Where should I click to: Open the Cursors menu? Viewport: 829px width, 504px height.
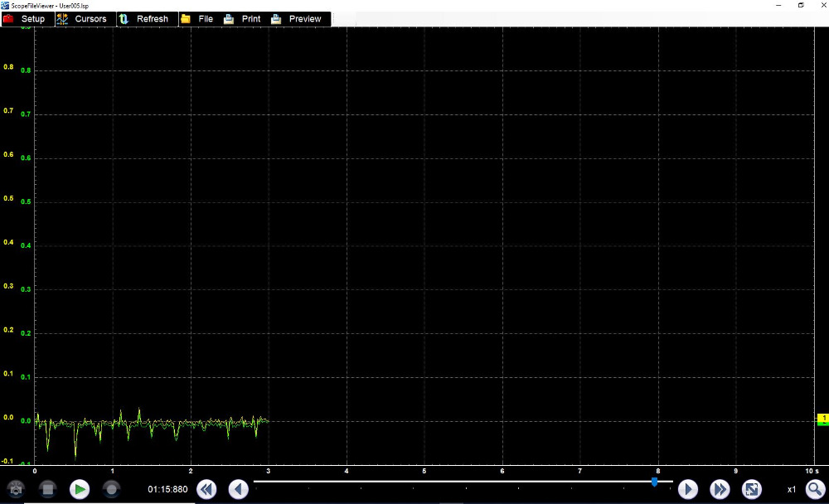[x=83, y=19]
